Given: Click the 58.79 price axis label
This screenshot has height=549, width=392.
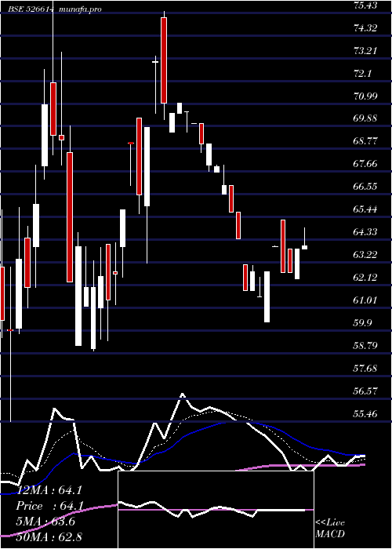Looking at the screenshot, I should [365, 346].
